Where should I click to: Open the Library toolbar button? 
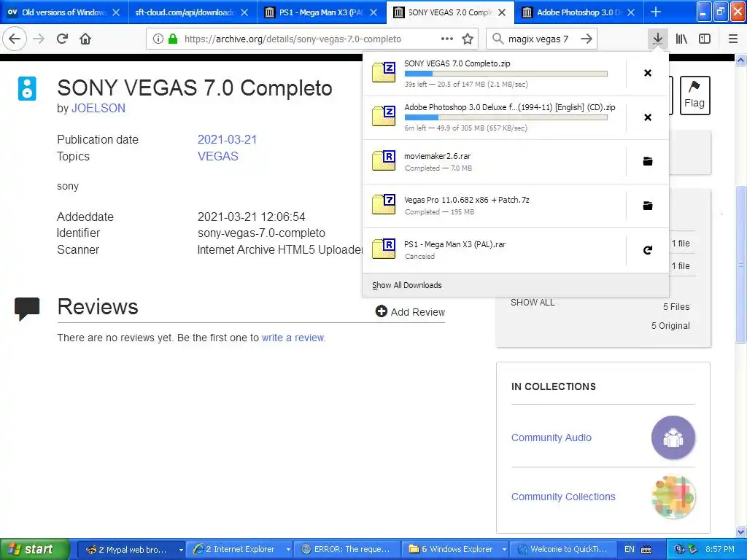click(x=681, y=39)
